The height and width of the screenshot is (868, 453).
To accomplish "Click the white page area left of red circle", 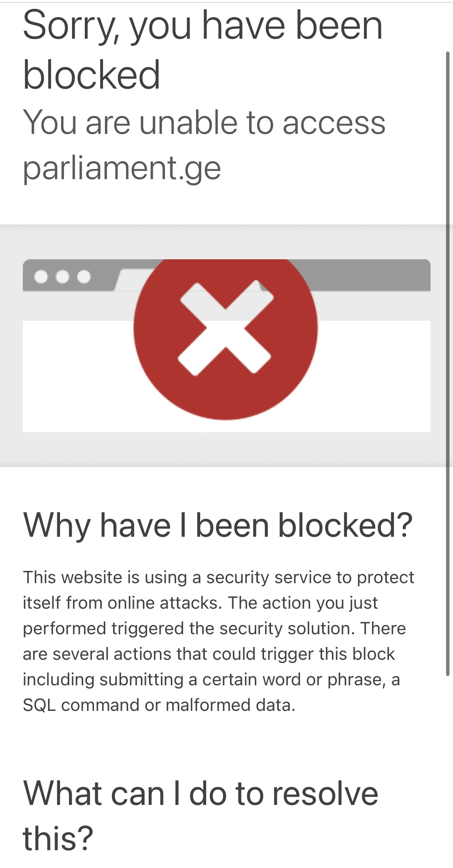I will 77,375.
